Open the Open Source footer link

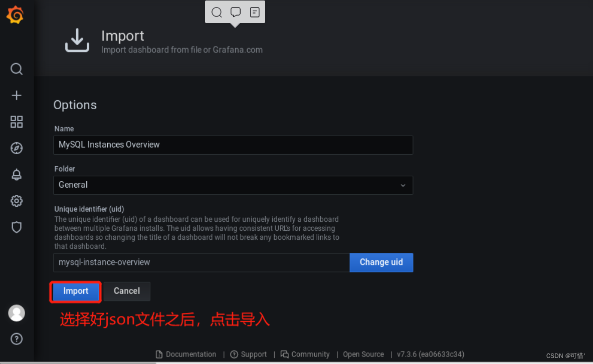coord(363,354)
